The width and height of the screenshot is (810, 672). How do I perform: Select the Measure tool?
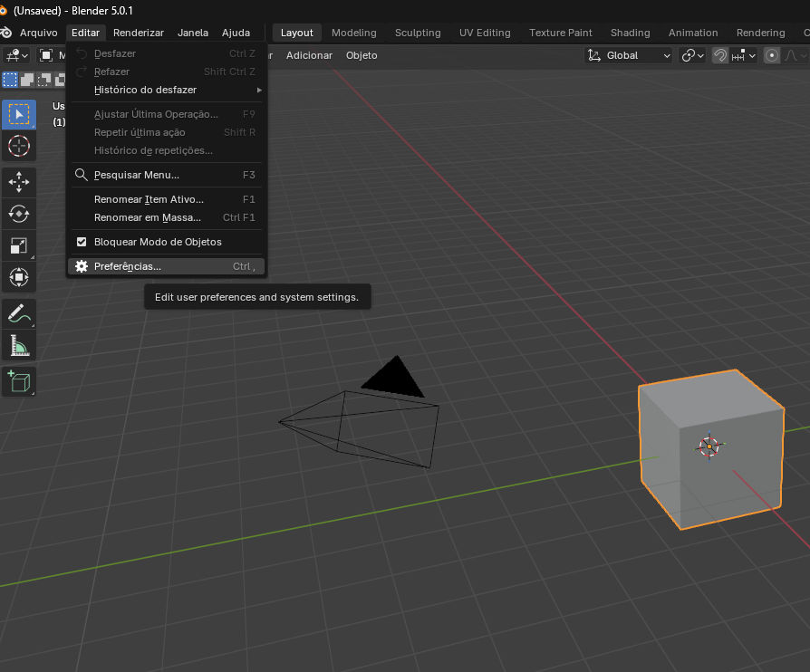coord(19,345)
